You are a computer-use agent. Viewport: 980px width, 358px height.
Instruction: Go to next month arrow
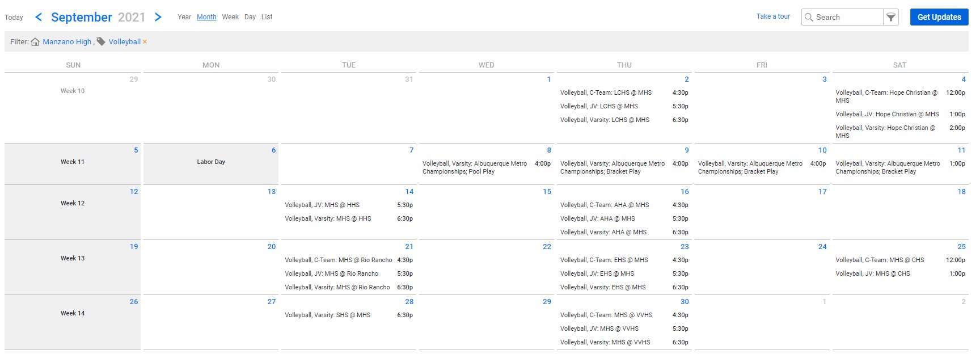pyautogui.click(x=158, y=17)
